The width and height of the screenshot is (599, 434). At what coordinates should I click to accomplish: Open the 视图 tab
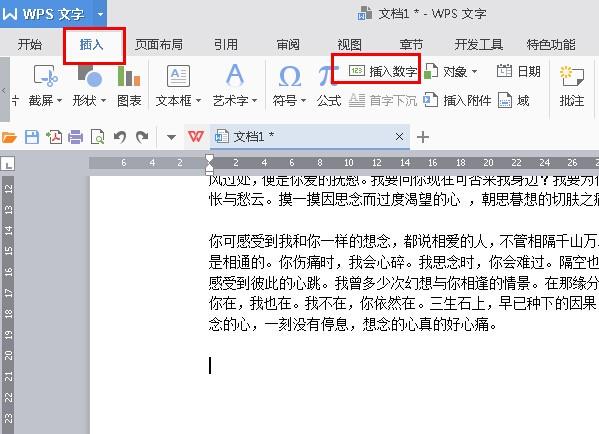350,45
